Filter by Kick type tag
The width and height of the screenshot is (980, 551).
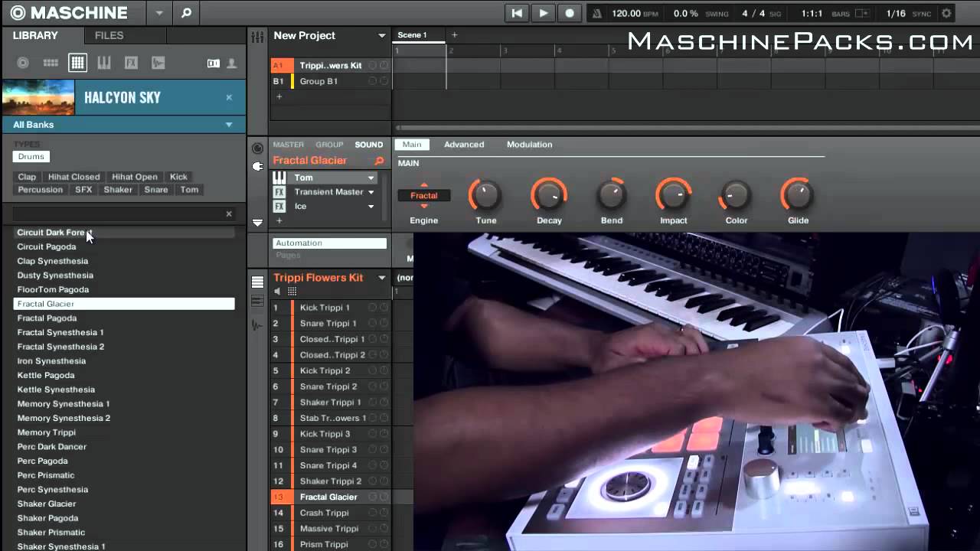(x=178, y=177)
